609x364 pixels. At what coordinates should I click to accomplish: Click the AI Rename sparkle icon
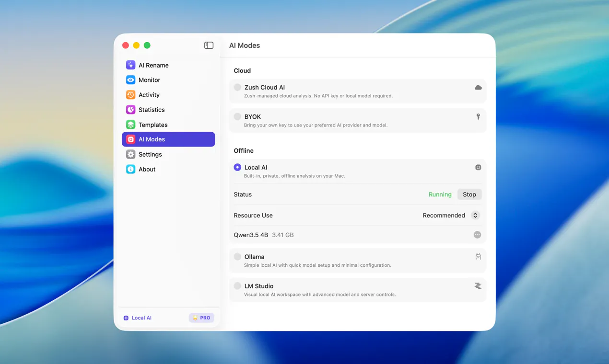pos(130,65)
